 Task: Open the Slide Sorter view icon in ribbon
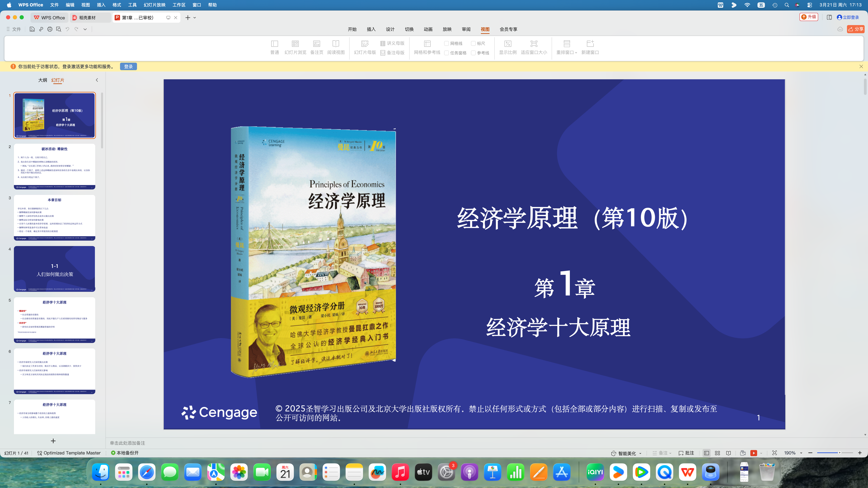295,44
